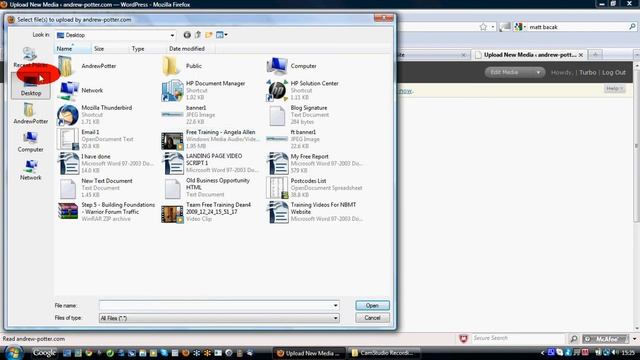Select the banner1 JPEG image file
This screenshot has width=640, height=360.
[172, 115]
